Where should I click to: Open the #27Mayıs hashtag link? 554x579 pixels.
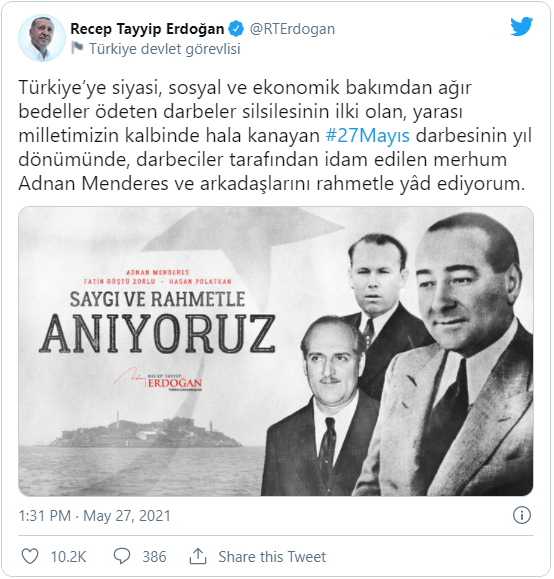(367, 136)
